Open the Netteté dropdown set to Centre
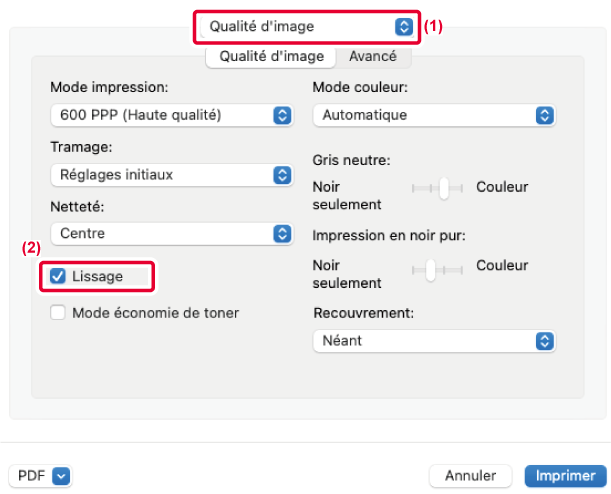 coord(170,234)
